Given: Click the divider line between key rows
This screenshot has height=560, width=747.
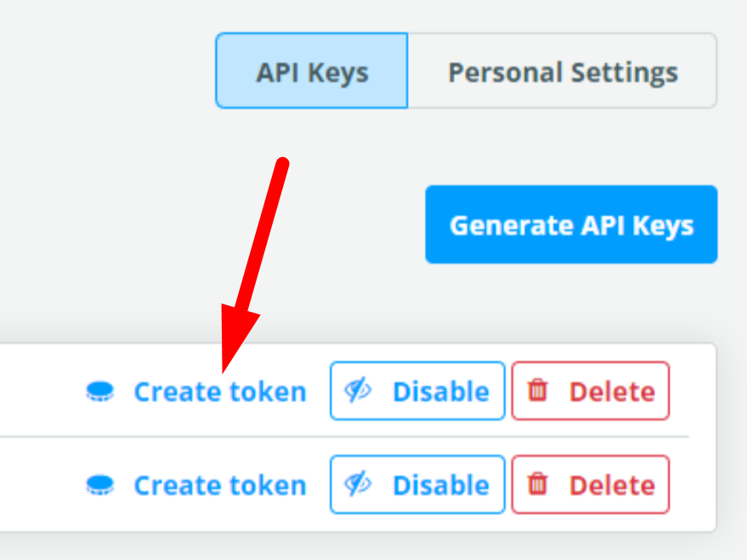Looking at the screenshot, I should point(344,436).
